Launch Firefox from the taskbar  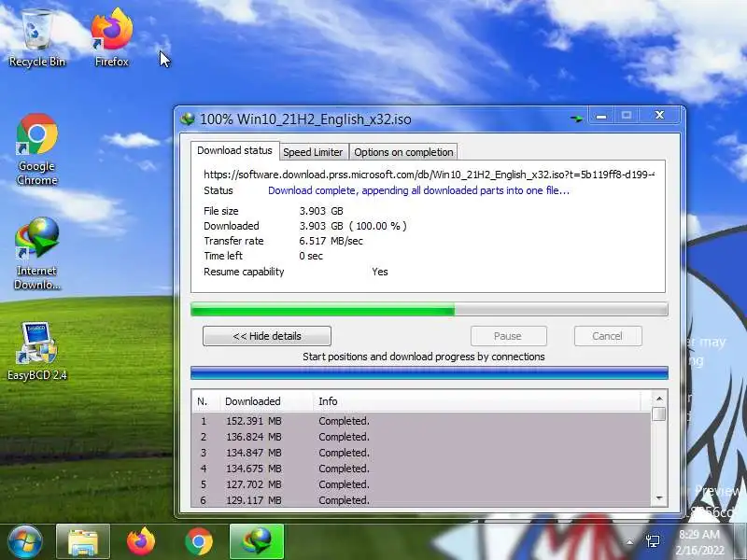coord(141,541)
